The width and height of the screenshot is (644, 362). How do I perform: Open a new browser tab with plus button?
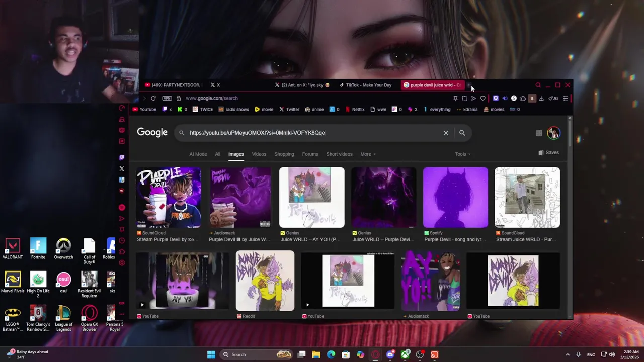pos(469,85)
